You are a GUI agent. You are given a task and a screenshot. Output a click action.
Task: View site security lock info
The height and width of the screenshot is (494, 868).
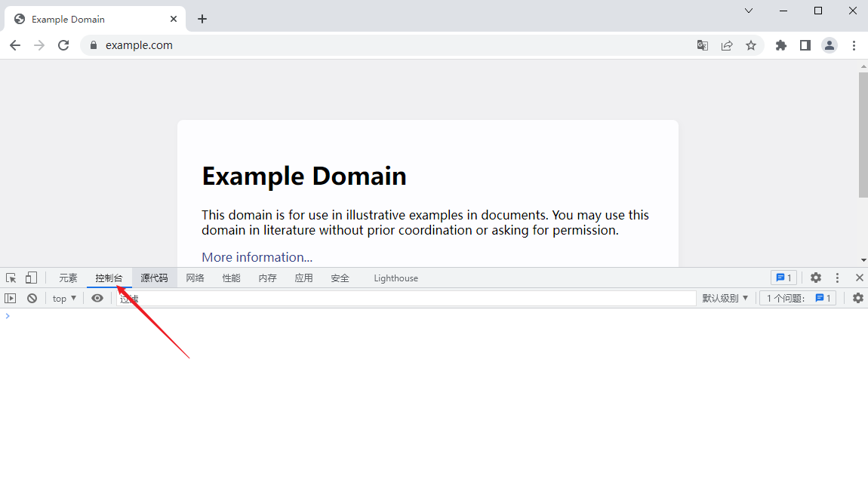tap(94, 45)
